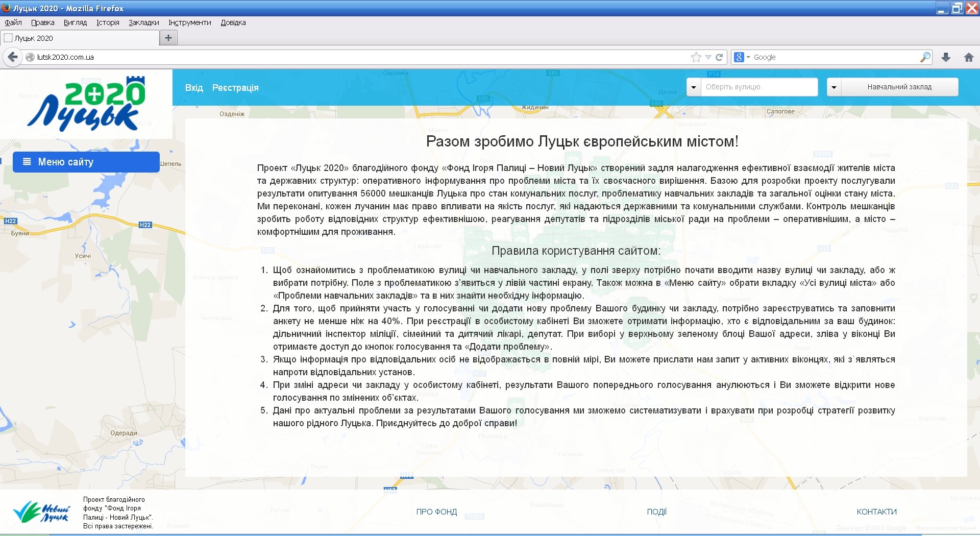
Task: Click the Новий Луцьк foundation logo
Action: [x=41, y=512]
